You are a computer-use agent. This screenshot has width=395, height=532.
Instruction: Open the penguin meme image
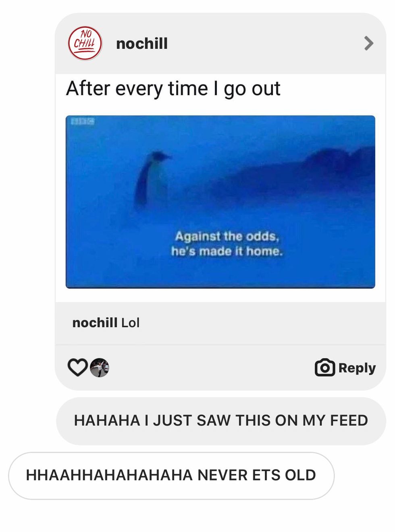[220, 202]
